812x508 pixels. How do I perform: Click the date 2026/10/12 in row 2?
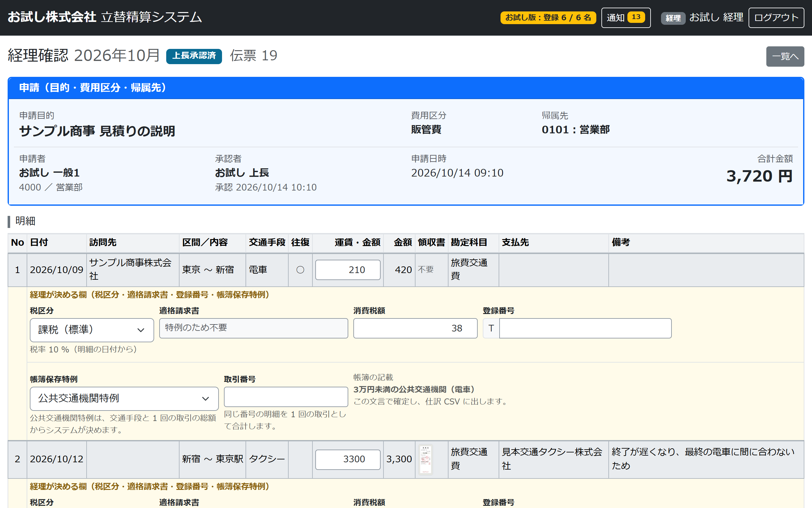56,459
